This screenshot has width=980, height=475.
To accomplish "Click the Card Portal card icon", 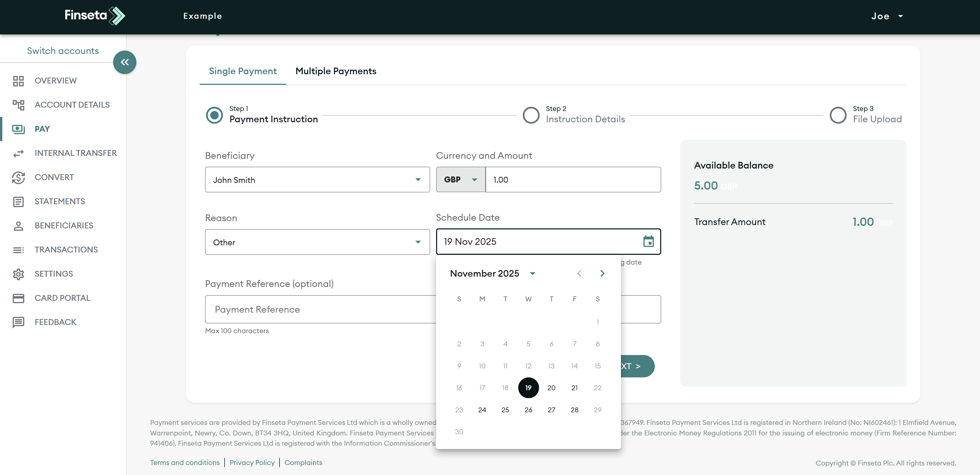I will (x=18, y=298).
